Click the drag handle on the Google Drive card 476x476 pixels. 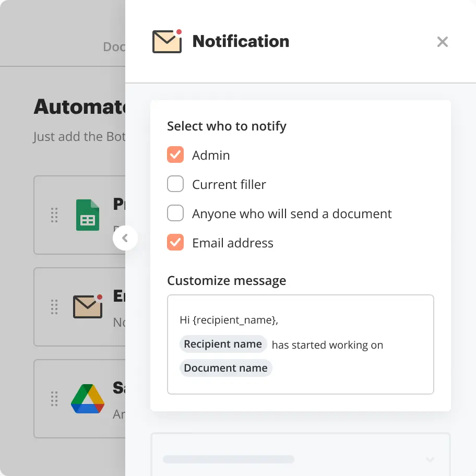pos(54,399)
